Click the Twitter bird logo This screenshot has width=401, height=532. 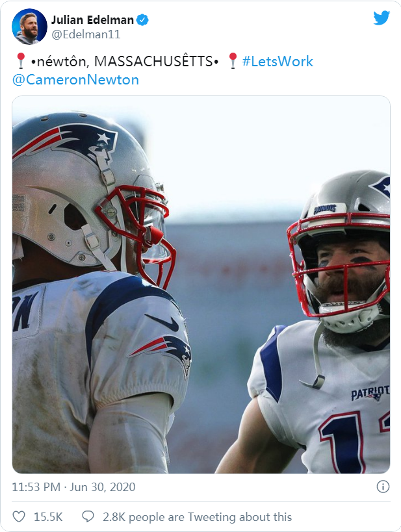382,18
